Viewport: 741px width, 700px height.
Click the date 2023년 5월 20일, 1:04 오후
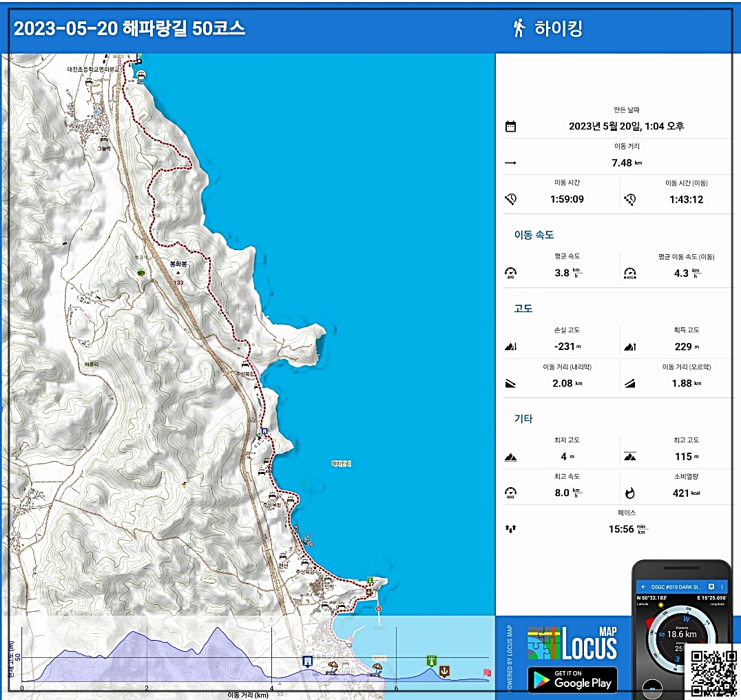(x=627, y=126)
